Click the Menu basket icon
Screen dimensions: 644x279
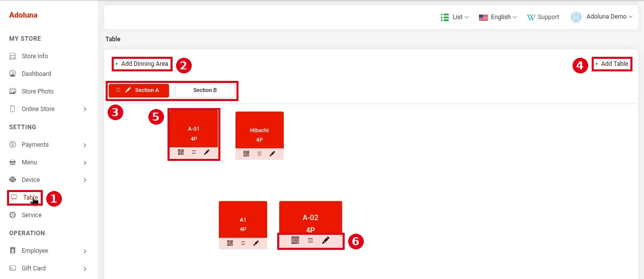(x=13, y=162)
